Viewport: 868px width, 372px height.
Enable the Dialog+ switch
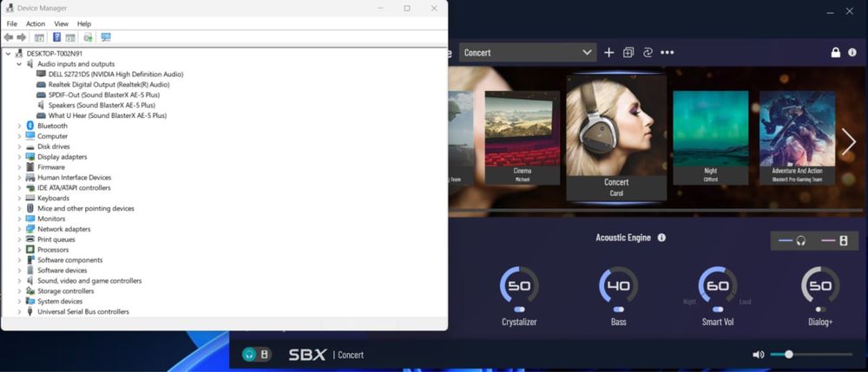pos(820,310)
